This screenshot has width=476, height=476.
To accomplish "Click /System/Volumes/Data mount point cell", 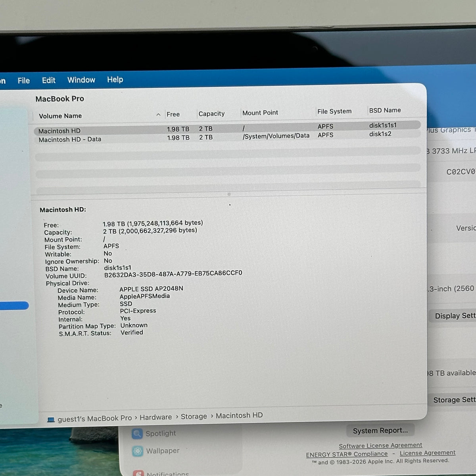I will (276, 136).
